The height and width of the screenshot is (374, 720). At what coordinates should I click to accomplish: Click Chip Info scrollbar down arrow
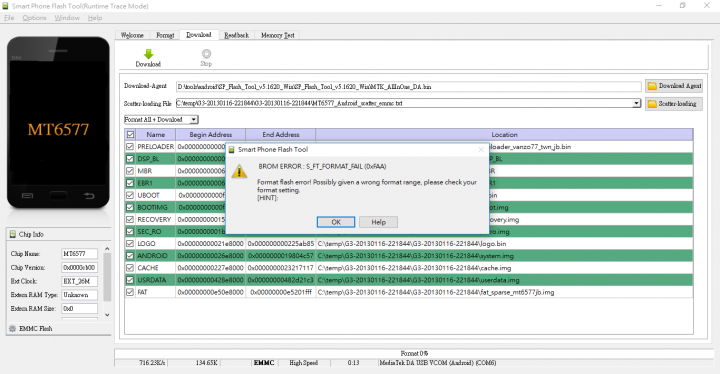click(107, 315)
